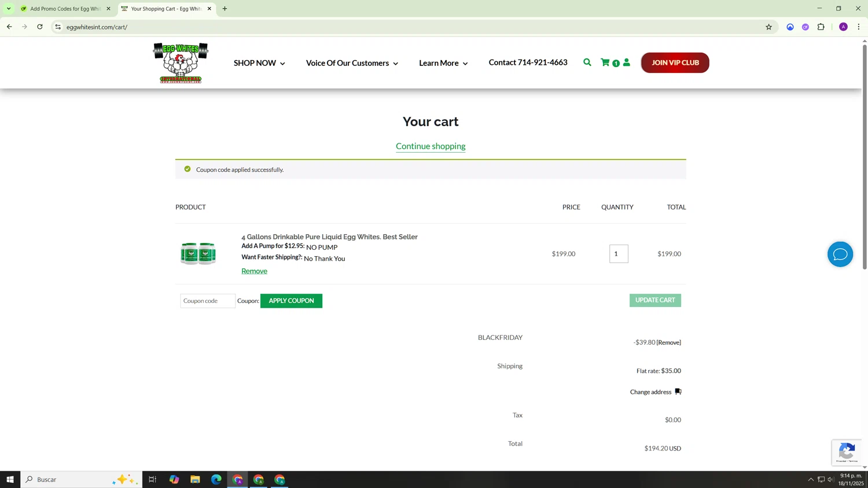Open the Extensions puzzle icon

[x=821, y=27]
